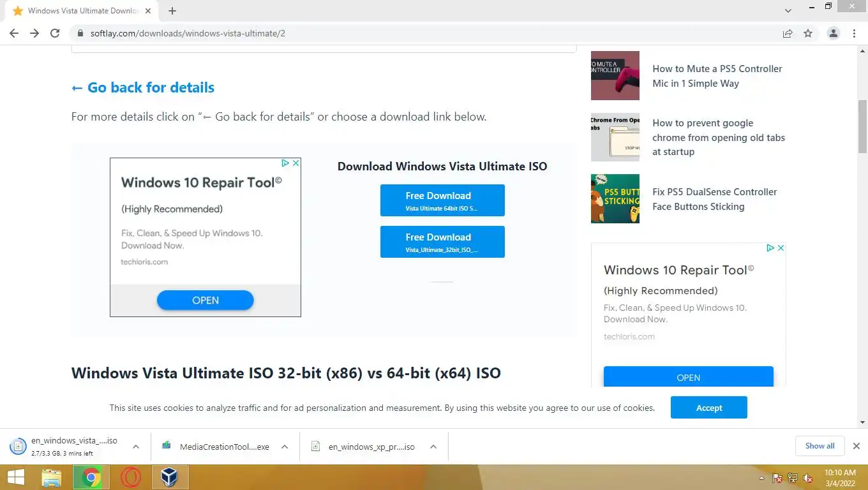Click the page vertical scrollbar thumb
The image size is (868, 490).
862,126
